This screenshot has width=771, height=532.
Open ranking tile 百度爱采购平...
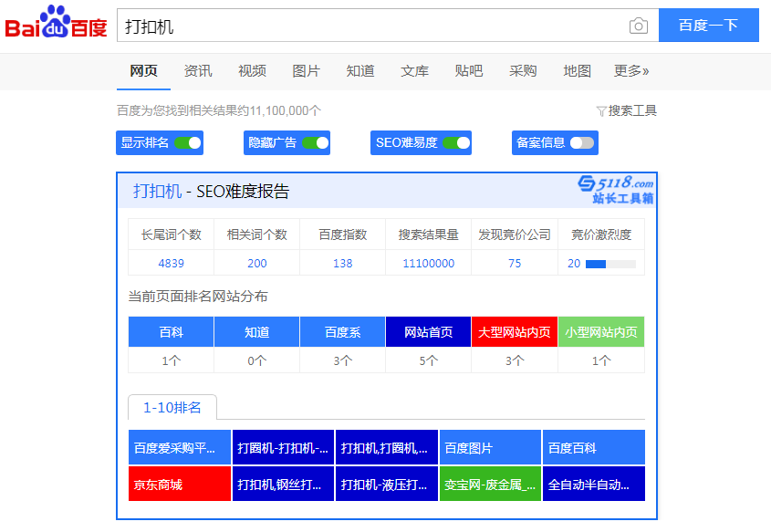coord(180,447)
